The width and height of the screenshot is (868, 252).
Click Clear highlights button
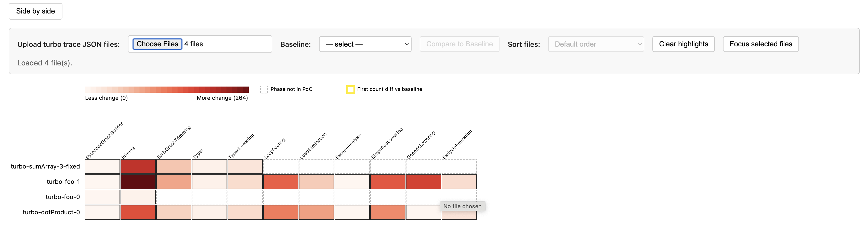pyautogui.click(x=683, y=44)
